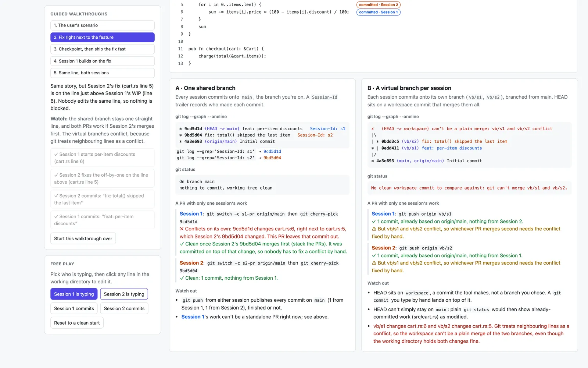
Task: Click the 'Session-Id: s2' trailer in the git log
Action: click(315, 135)
